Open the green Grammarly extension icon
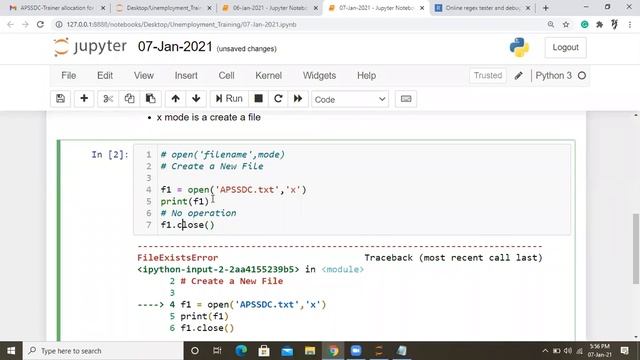Image resolution: width=640 pixels, height=360 pixels. pos(584,24)
